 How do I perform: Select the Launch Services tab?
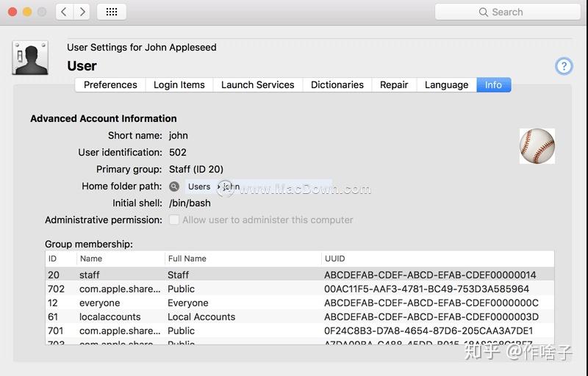[258, 84]
